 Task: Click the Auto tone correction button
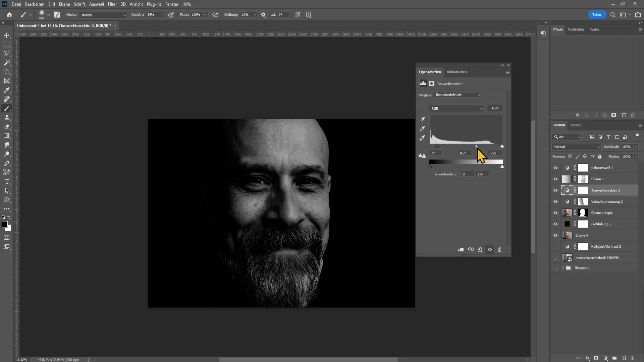tap(495, 108)
